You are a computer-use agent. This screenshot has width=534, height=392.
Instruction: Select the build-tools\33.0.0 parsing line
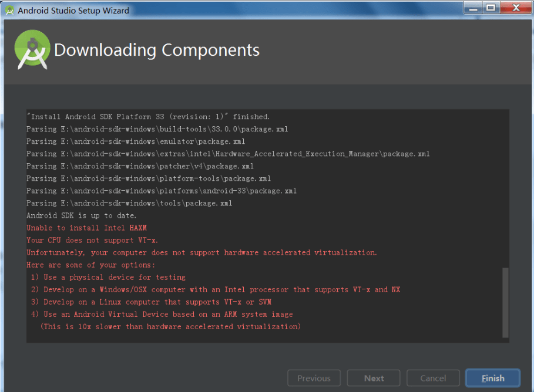[x=157, y=129]
